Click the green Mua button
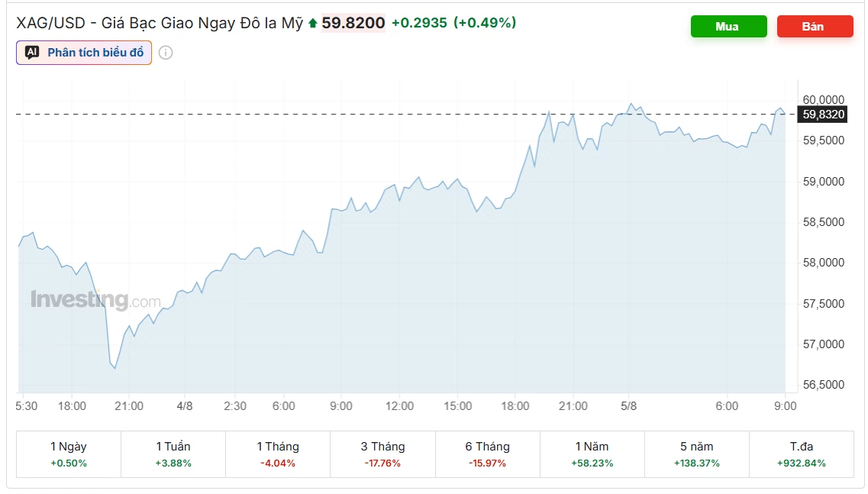The image size is (868, 494). [728, 27]
